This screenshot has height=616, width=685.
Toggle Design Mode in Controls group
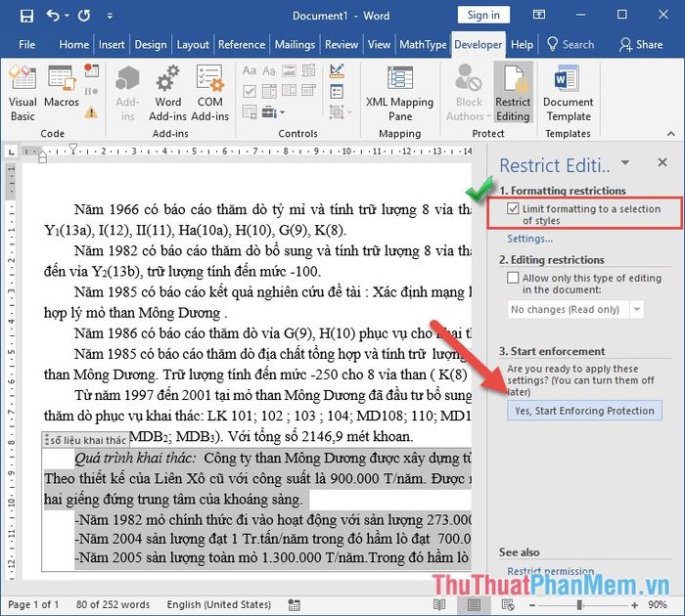(x=337, y=70)
